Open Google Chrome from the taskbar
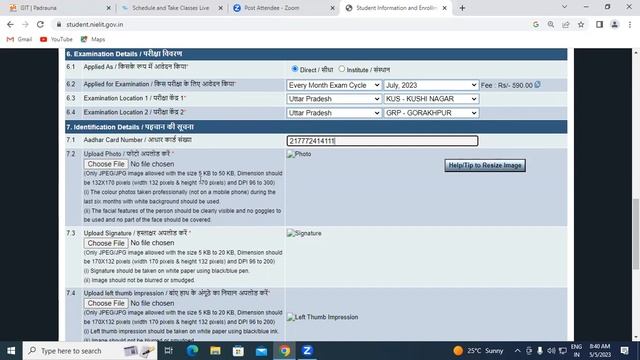 [284, 351]
